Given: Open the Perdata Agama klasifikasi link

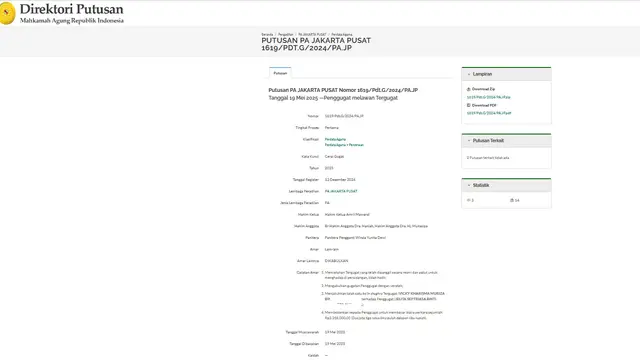Looking at the screenshot, I should click(335, 140).
